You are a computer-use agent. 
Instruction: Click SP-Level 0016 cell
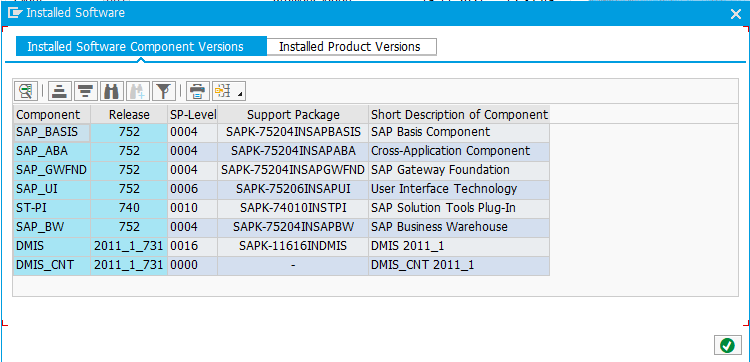193,247
